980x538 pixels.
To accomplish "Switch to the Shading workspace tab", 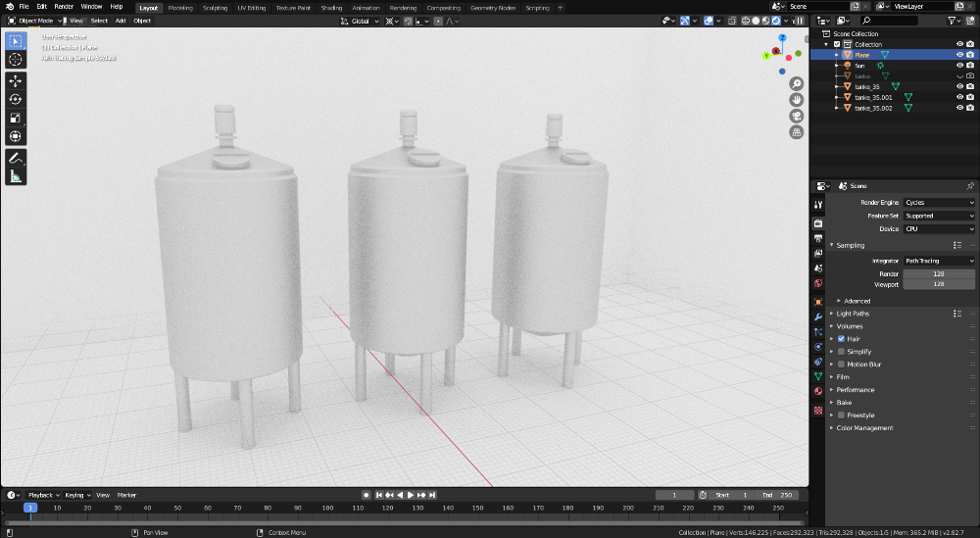I will click(331, 7).
